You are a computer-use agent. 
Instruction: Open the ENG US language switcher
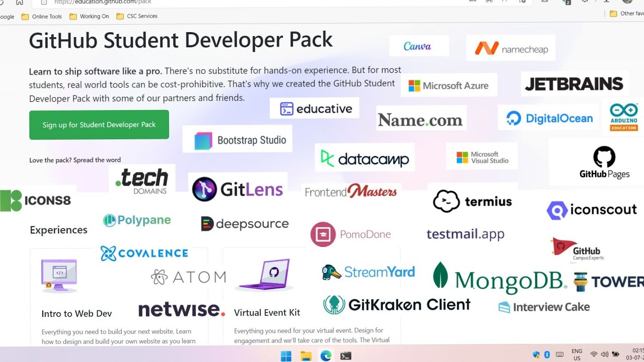click(577, 354)
